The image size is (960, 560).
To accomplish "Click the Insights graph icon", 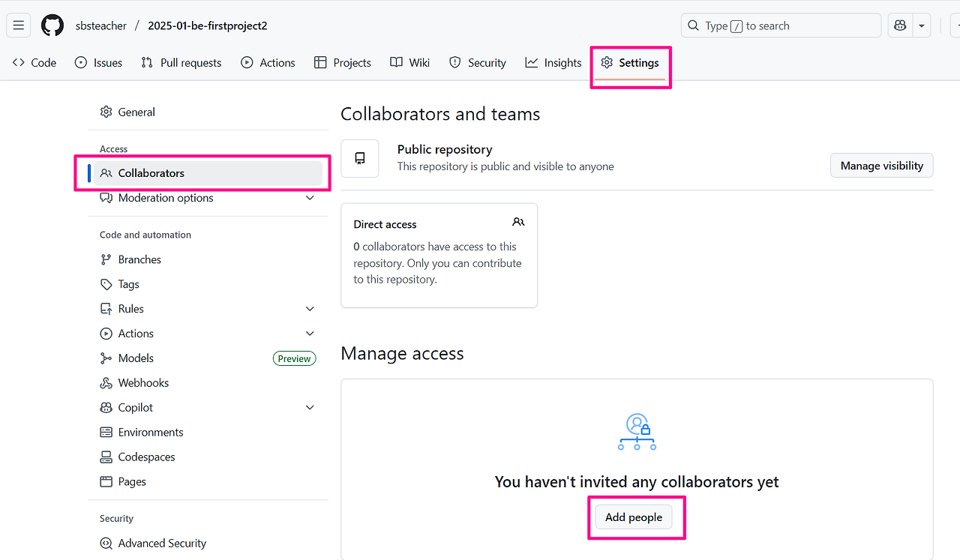I will click(532, 63).
